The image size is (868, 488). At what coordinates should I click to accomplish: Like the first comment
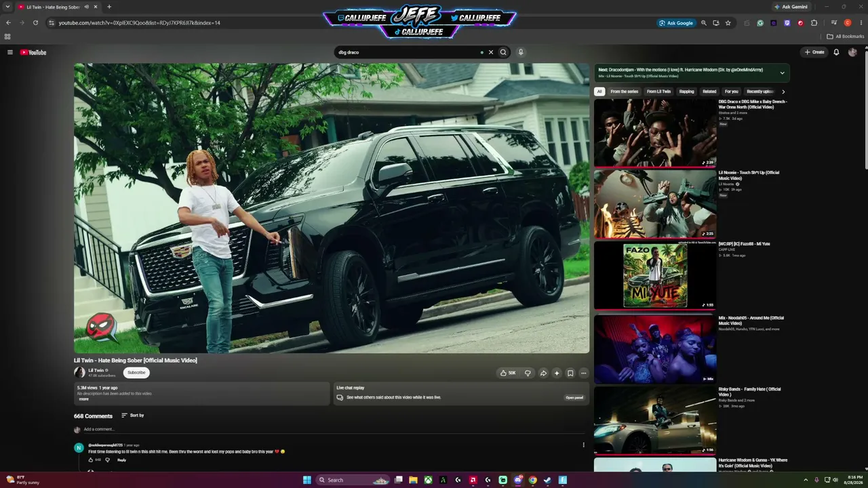click(x=90, y=460)
